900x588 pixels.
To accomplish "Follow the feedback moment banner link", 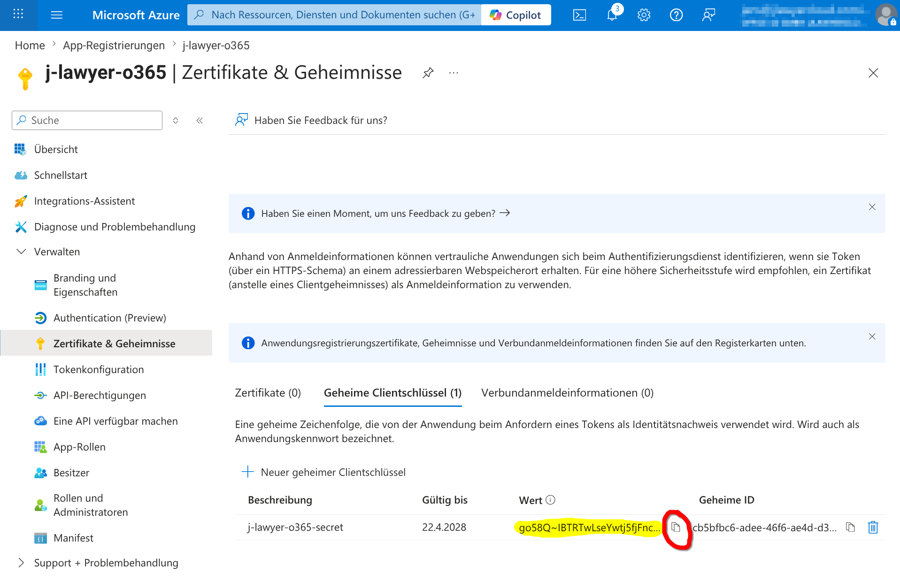I will [385, 214].
